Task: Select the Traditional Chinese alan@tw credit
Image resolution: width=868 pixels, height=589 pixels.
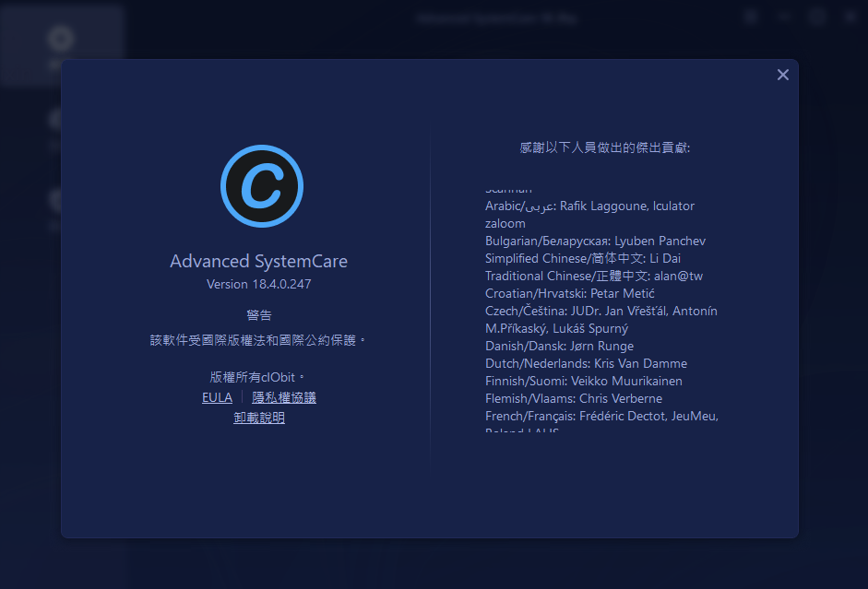Action: [594, 276]
